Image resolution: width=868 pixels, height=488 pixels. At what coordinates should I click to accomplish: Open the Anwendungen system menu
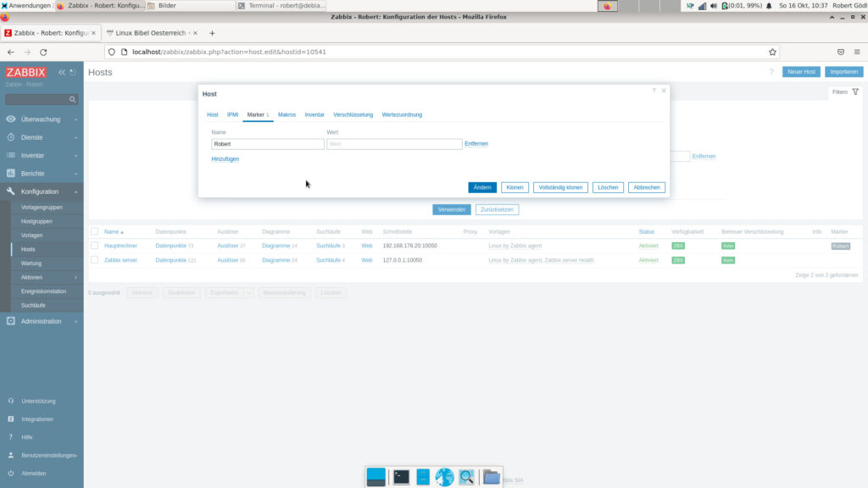pos(25,6)
